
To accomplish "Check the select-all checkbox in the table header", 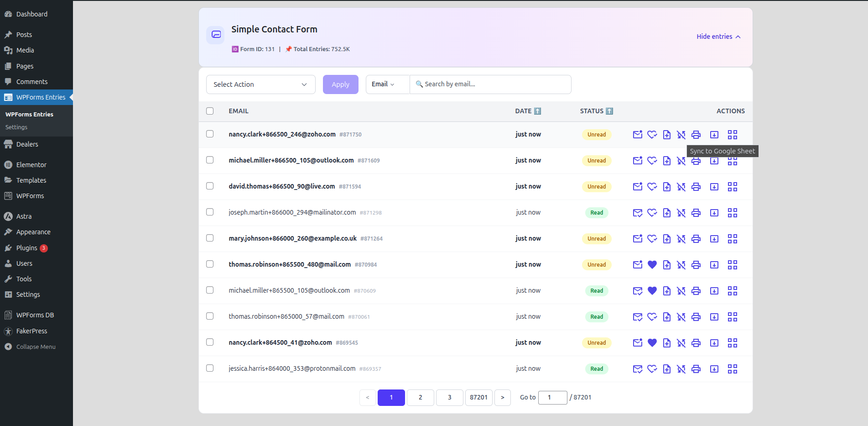I will 210,111.
